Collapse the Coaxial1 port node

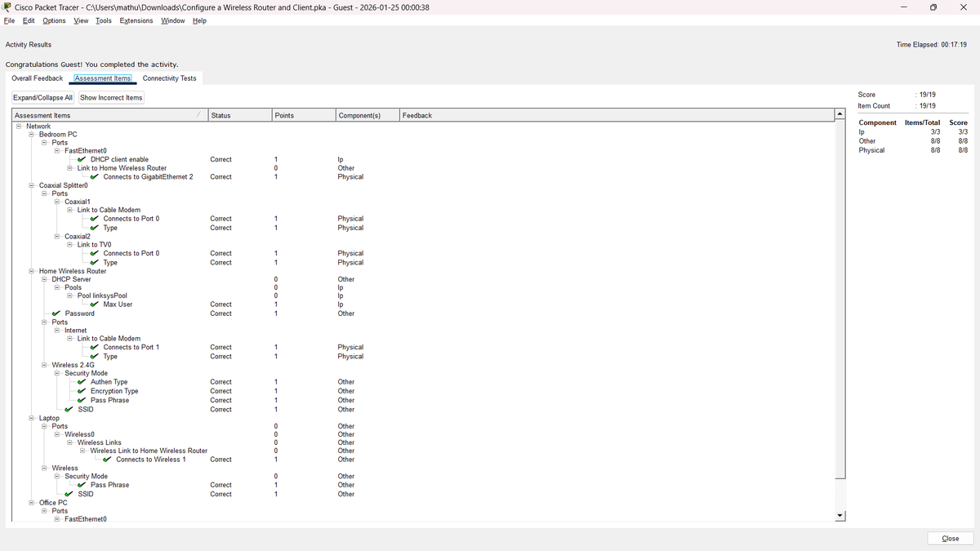tap(57, 202)
